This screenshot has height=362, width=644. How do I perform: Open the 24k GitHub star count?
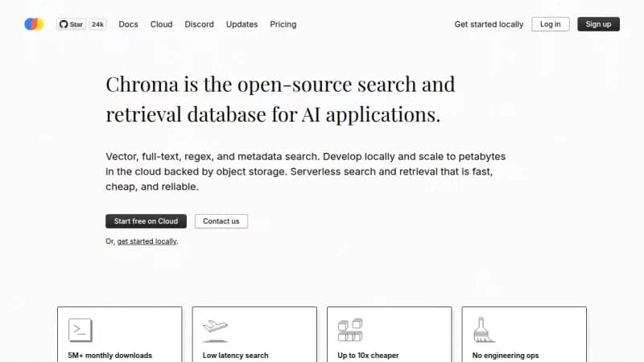(97, 24)
